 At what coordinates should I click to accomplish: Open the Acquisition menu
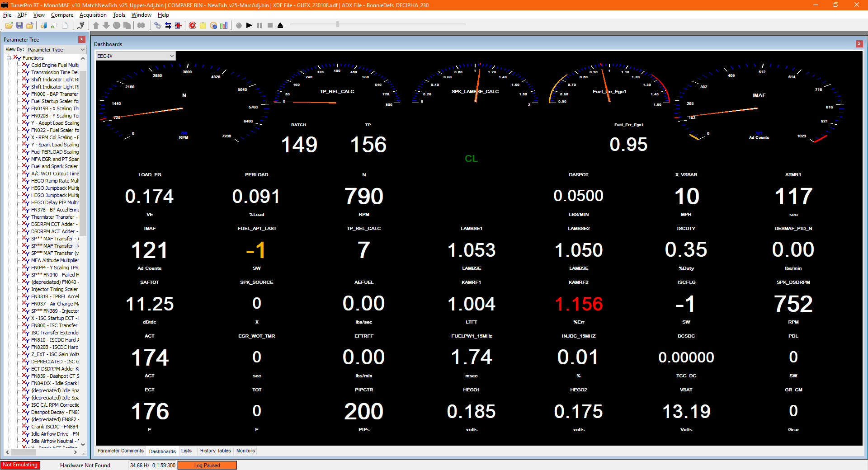[x=93, y=15]
